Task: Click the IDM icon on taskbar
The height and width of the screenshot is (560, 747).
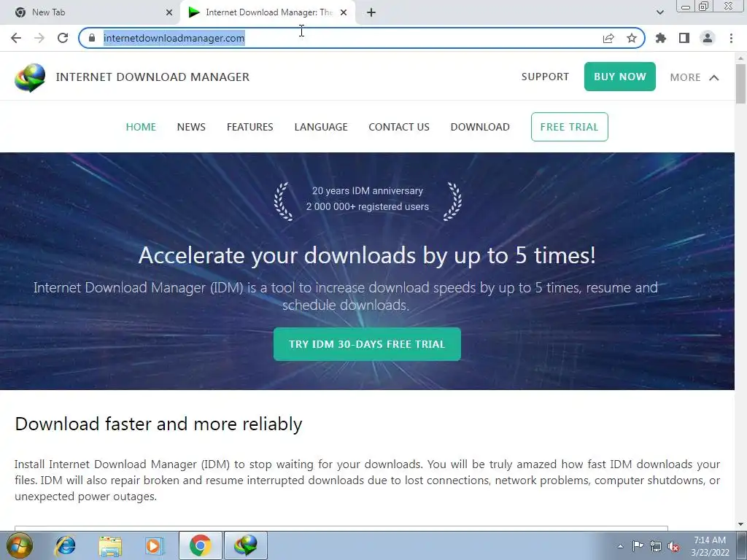Action: (x=246, y=545)
